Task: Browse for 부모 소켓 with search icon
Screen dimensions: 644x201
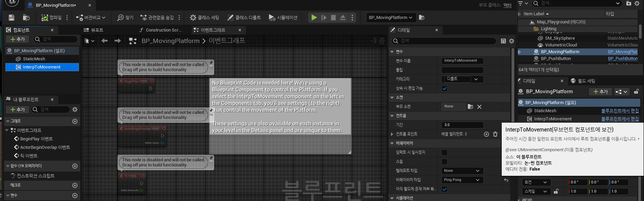Action: click(x=470, y=107)
